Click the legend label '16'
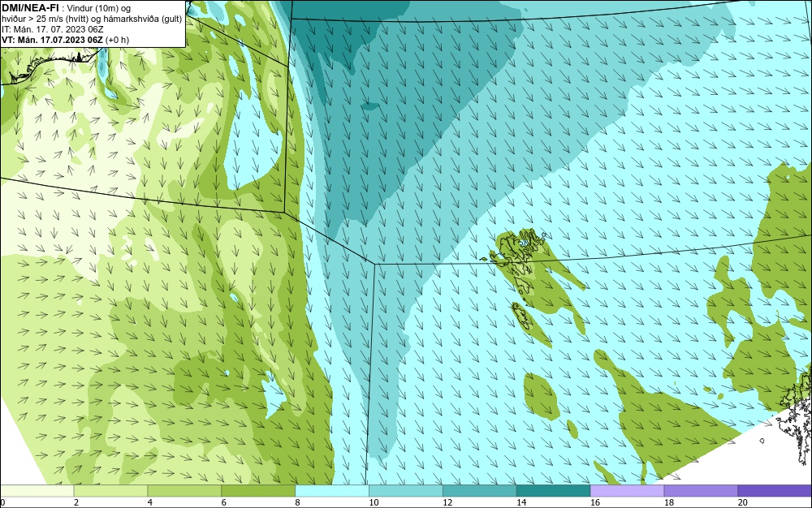Screen dimensions: 812x508 595,502
